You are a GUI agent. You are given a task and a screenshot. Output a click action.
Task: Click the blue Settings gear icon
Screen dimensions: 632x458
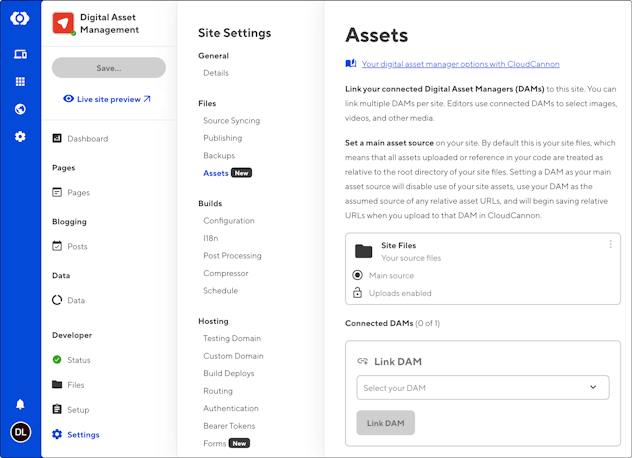click(x=57, y=434)
